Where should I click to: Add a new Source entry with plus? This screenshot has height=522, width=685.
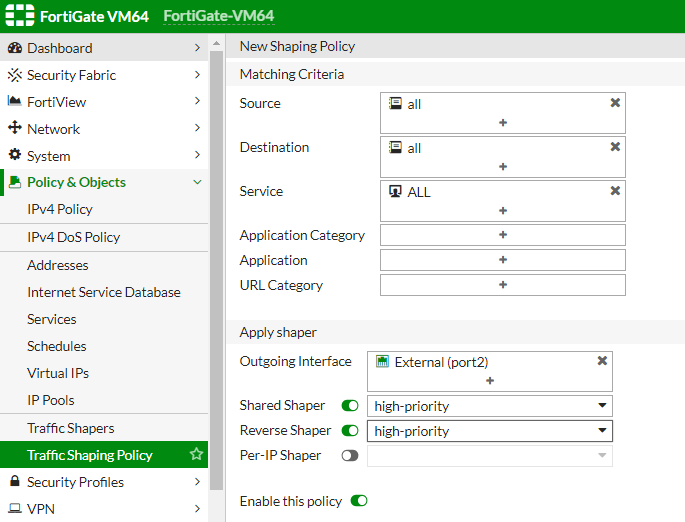coord(502,122)
